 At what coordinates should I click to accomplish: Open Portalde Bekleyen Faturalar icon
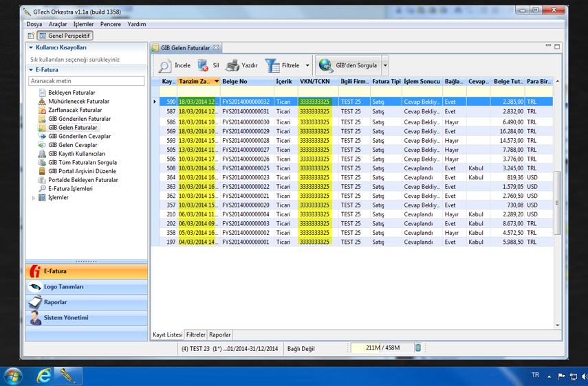[x=42, y=180]
